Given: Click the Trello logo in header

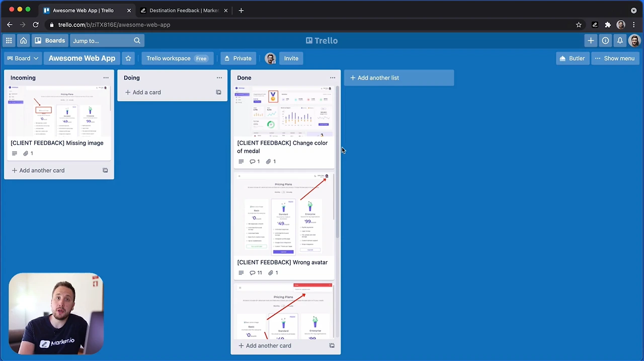Looking at the screenshot, I should point(322,41).
